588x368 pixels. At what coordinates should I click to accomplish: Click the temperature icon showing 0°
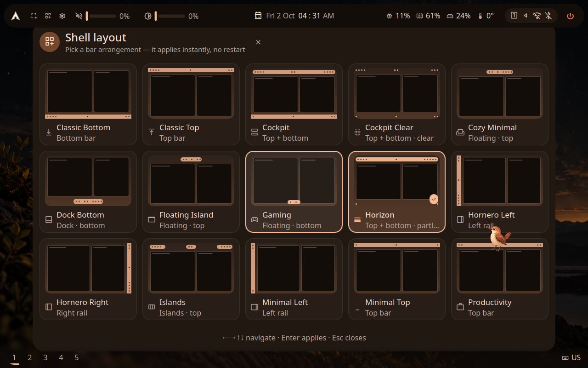click(x=480, y=16)
